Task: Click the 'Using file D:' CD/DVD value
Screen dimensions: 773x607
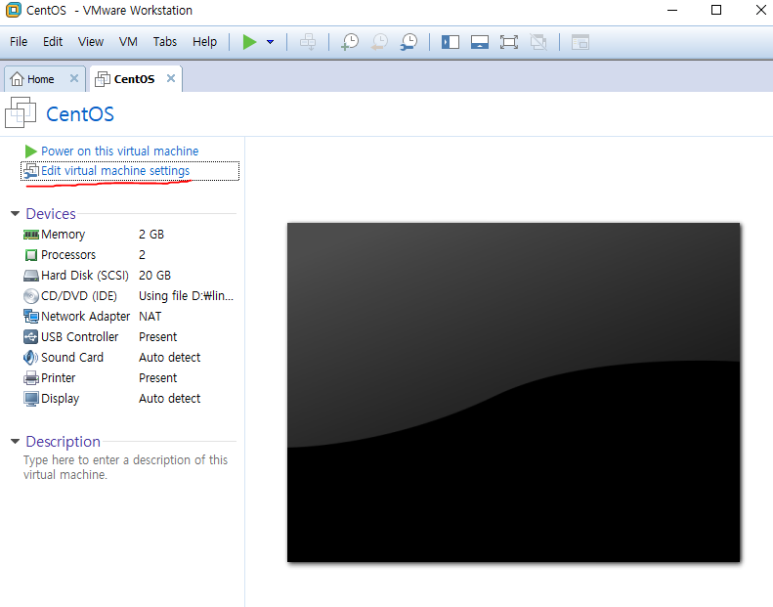Action: (186, 296)
